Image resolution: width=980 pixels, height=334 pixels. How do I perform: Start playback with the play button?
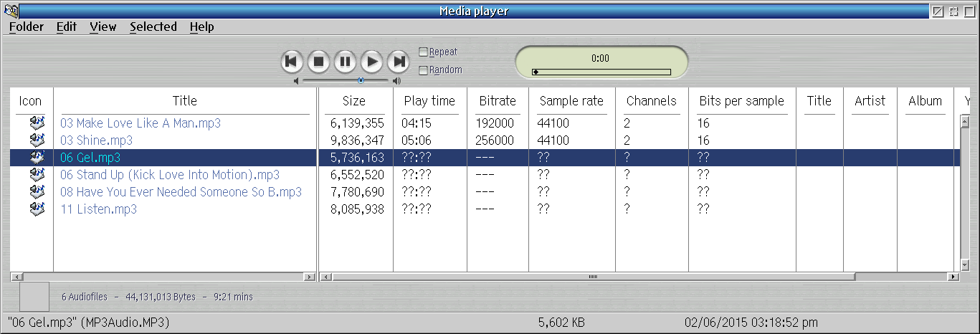click(371, 61)
